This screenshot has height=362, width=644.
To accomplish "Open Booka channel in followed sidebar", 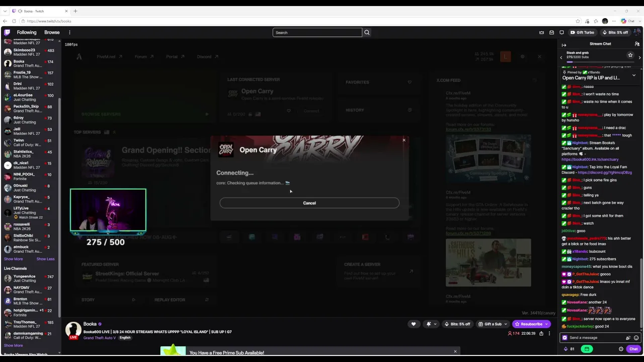I will pos(29,64).
